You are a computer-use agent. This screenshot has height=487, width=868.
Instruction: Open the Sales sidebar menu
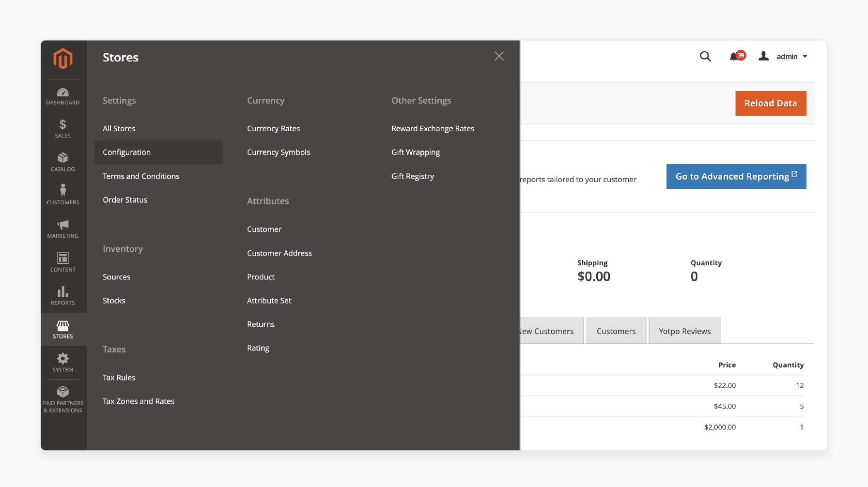63,129
